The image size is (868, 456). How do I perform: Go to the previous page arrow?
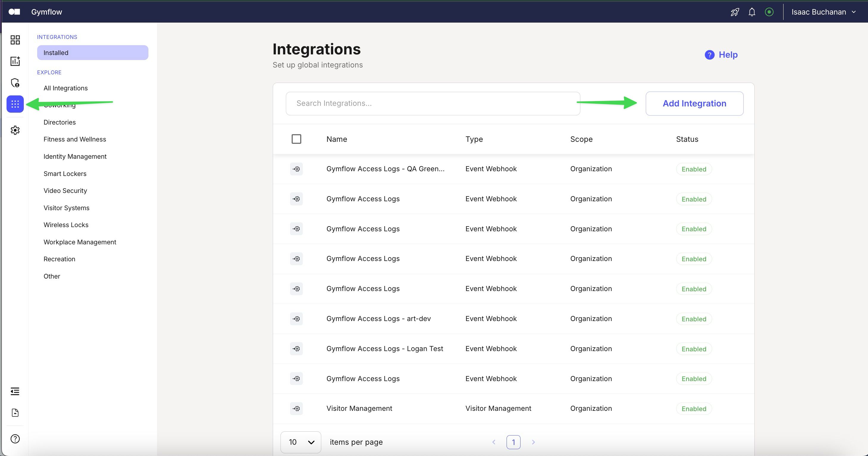click(493, 442)
